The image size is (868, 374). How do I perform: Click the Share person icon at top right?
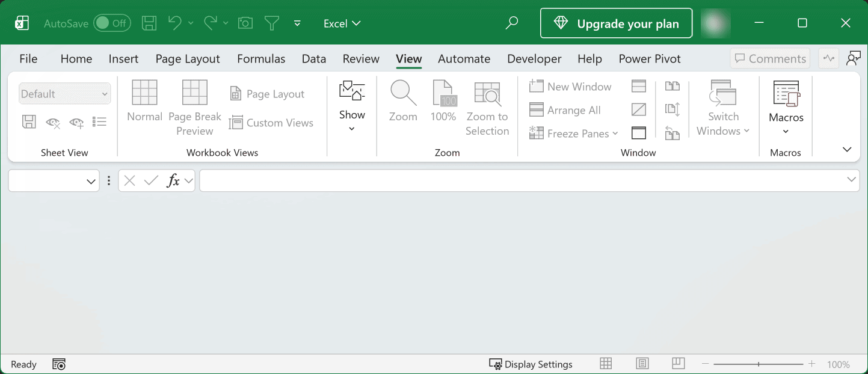pos(853,58)
